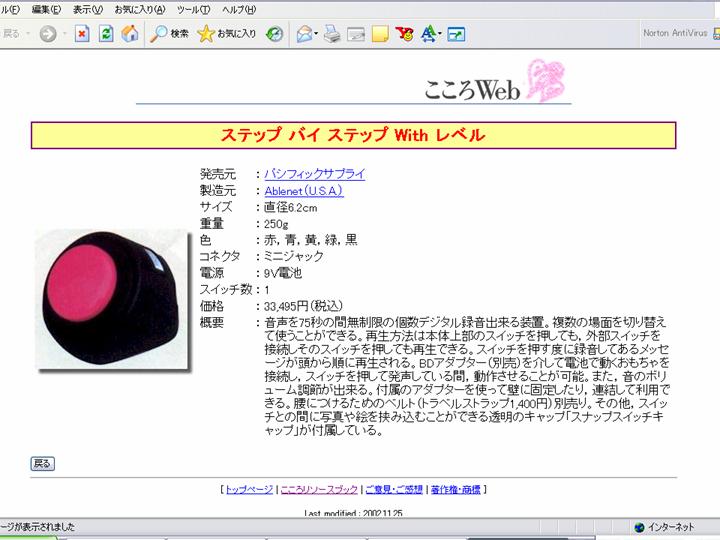The height and width of the screenshot is (540, 720).
Task: Open the Forward button history dropdown arrow
Action: [x=64, y=34]
